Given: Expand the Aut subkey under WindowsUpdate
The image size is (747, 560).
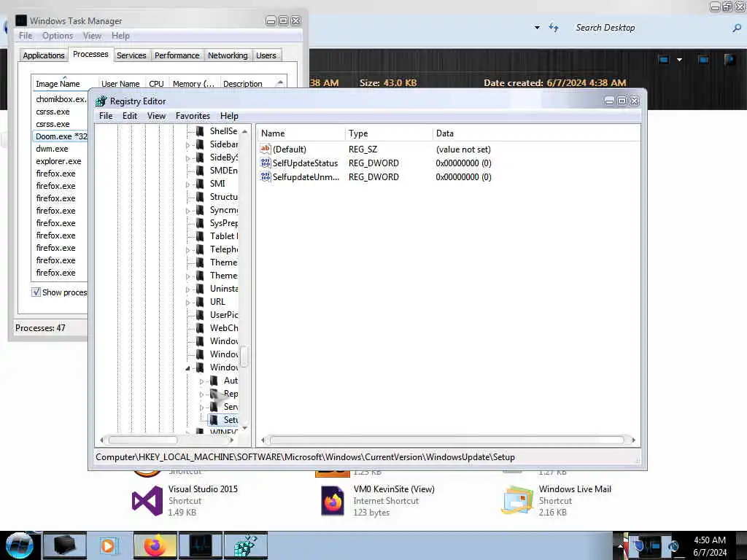Looking at the screenshot, I should click(x=201, y=381).
